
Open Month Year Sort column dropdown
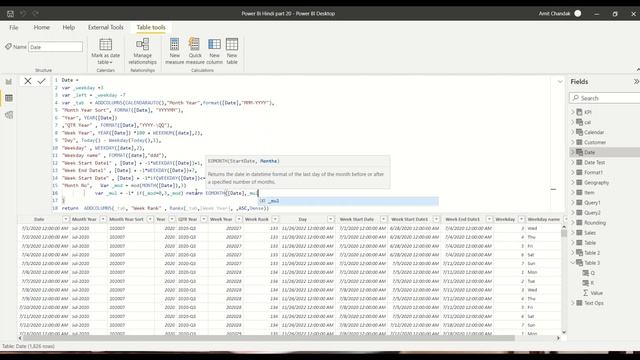(x=150, y=219)
